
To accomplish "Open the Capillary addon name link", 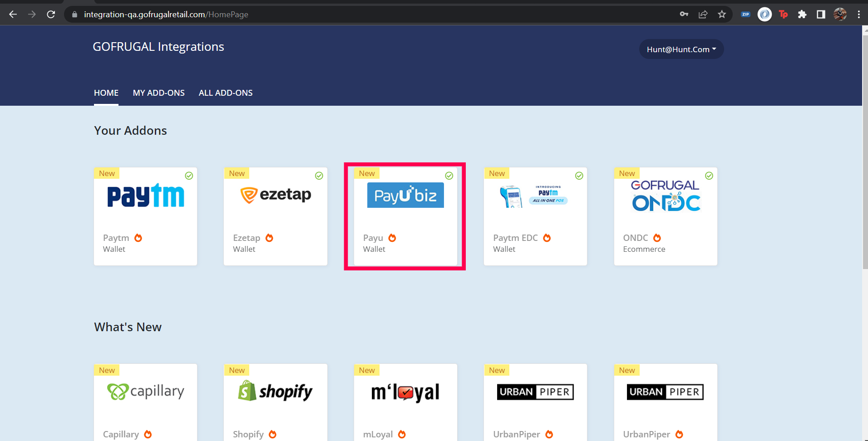I will coord(121,434).
